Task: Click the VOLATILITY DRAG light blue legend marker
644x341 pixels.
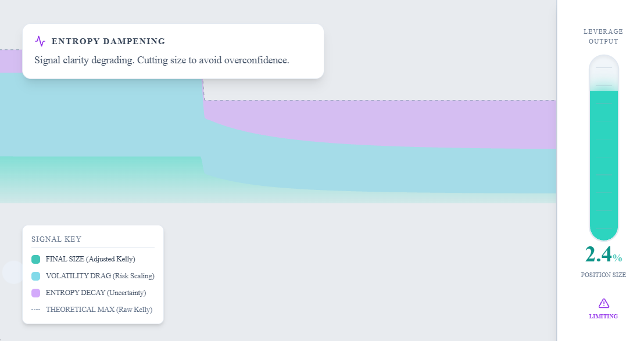Action: [34, 275]
